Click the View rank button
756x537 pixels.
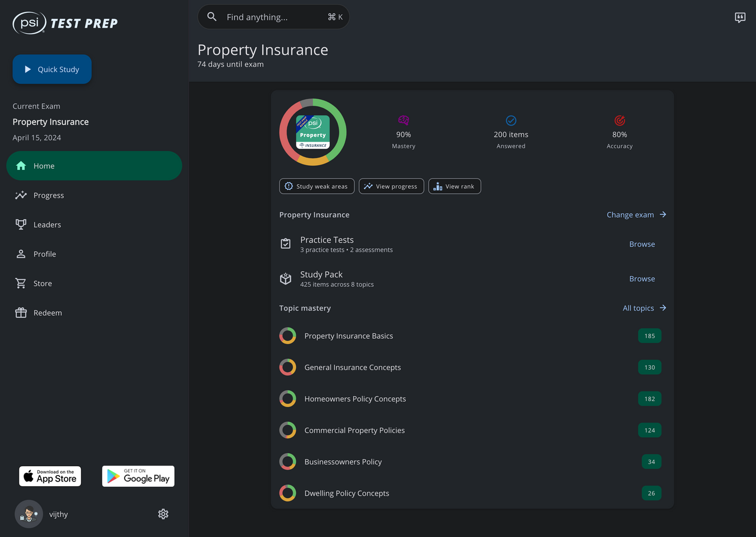(454, 186)
